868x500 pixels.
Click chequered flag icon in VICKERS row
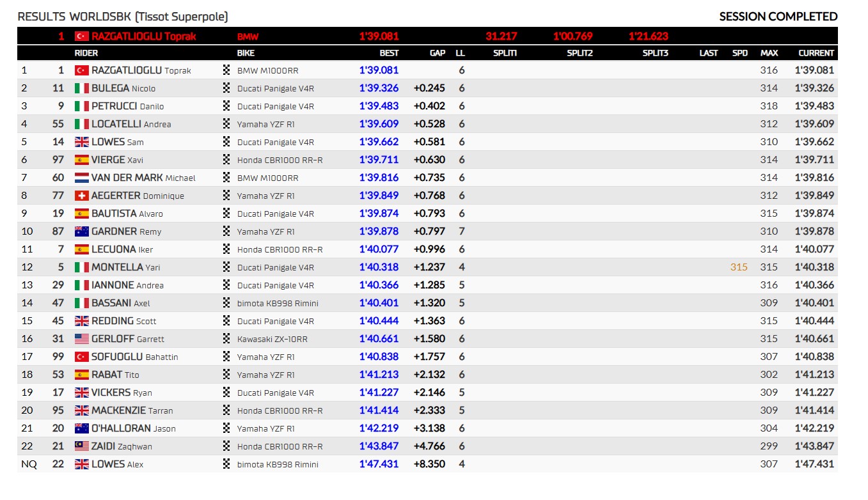226,393
